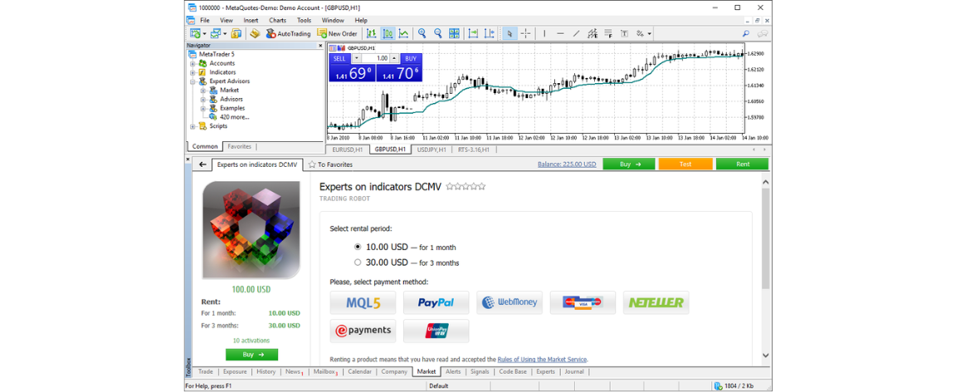Open the Navigator toolbar icon with gold tag
The width and height of the screenshot is (980, 392).
(x=255, y=33)
